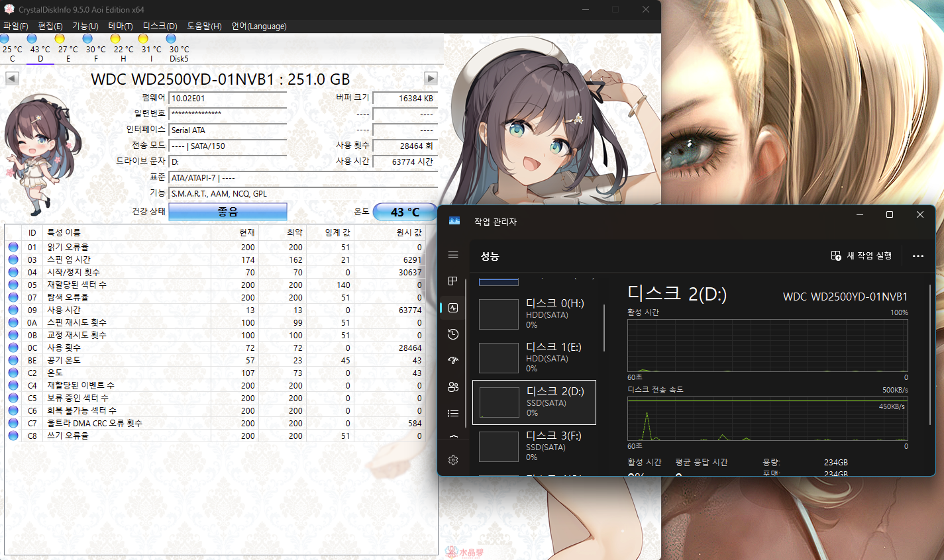Select 디스크 1(E:) in performance list
The width and height of the screenshot is (944, 560).
click(534, 357)
